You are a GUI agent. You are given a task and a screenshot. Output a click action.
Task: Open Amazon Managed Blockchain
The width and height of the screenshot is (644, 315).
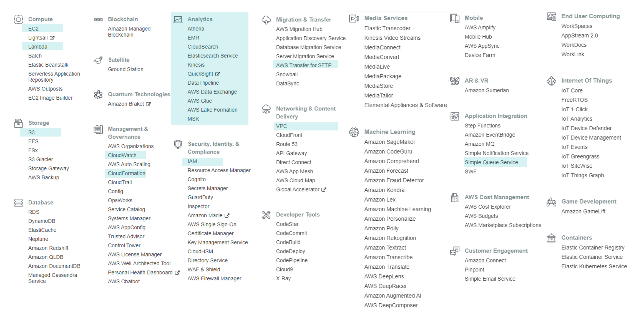point(129,32)
